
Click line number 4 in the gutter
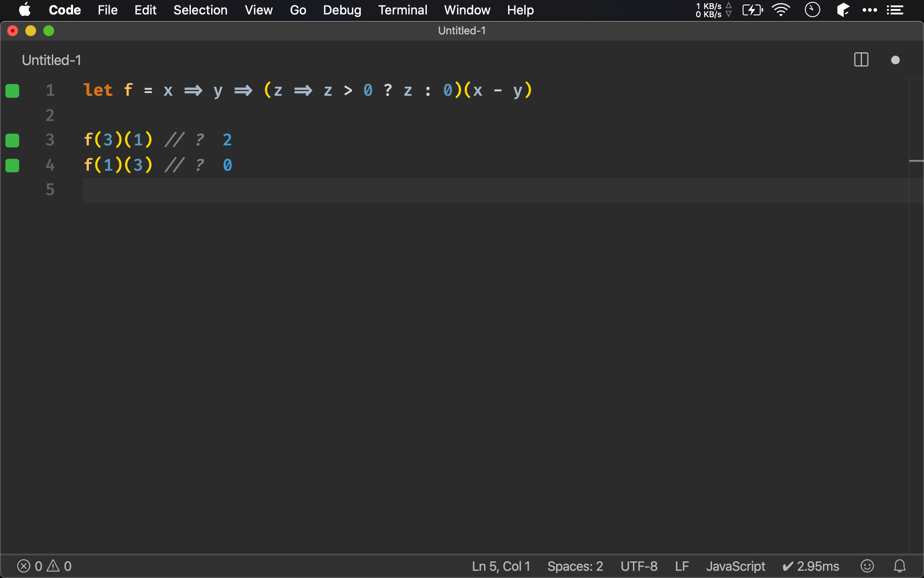coord(50,165)
